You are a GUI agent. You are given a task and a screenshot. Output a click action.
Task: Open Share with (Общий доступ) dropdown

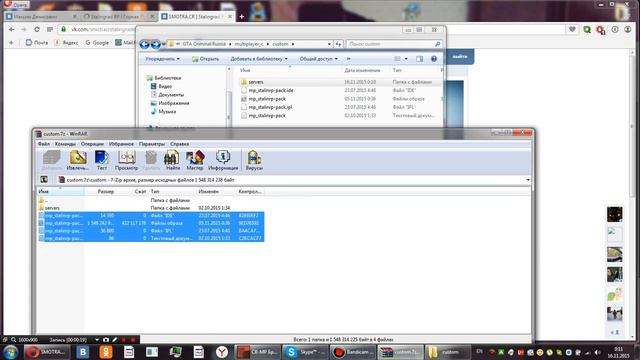[319, 59]
